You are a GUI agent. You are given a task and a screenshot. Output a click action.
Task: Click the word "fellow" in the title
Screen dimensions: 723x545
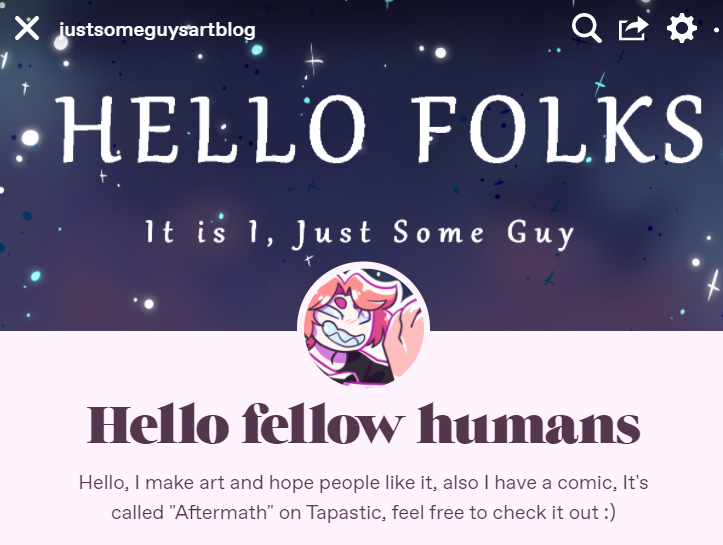[x=323, y=425]
